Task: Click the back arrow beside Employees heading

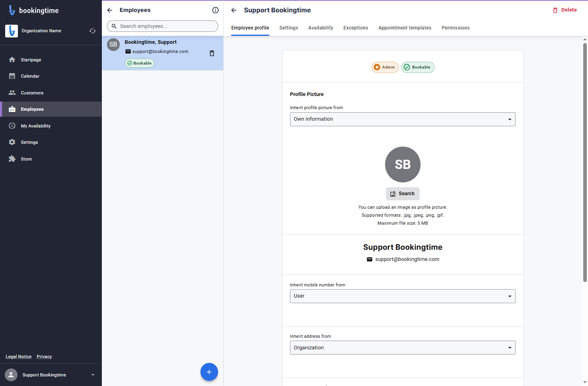Action: pyautogui.click(x=110, y=10)
